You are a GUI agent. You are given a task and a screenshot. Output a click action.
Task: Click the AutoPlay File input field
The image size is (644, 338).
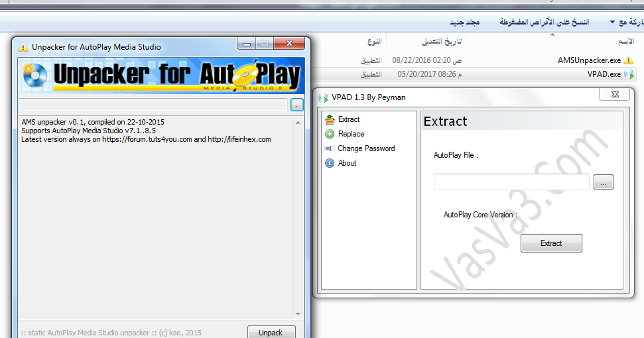[511, 182]
